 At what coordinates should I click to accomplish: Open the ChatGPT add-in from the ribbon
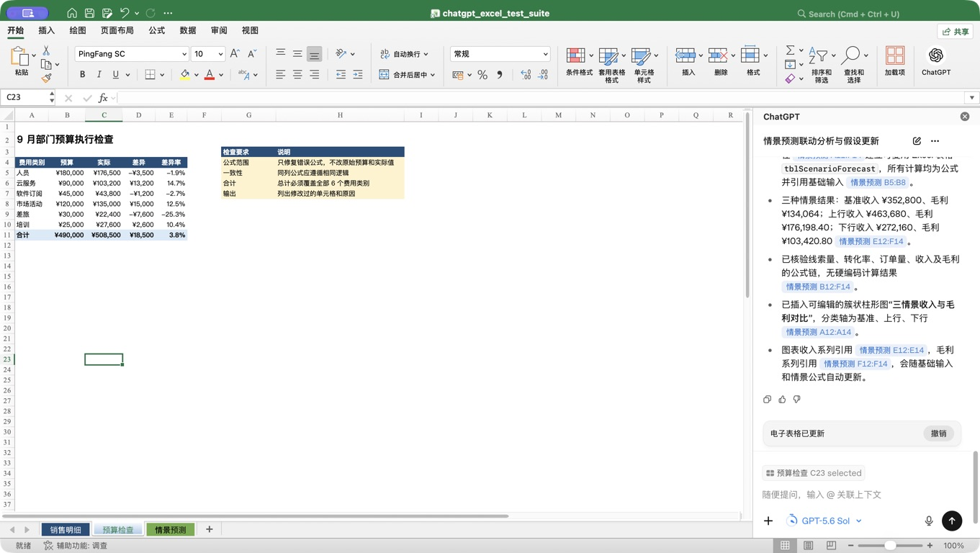(935, 61)
